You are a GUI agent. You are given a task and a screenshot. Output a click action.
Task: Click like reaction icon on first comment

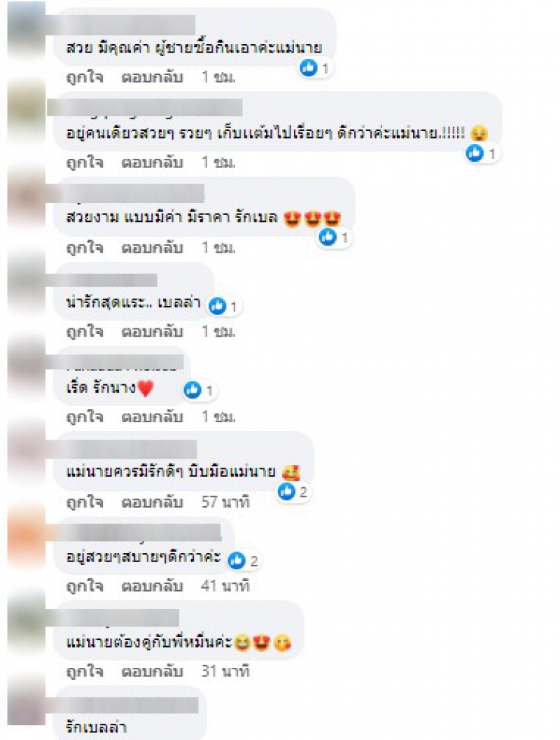point(309,69)
